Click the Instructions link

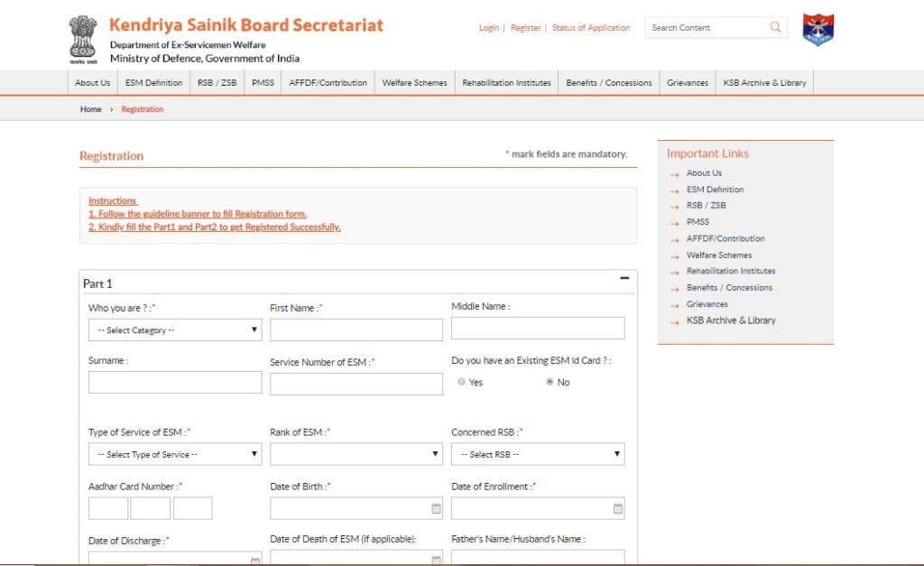pyautogui.click(x=113, y=200)
